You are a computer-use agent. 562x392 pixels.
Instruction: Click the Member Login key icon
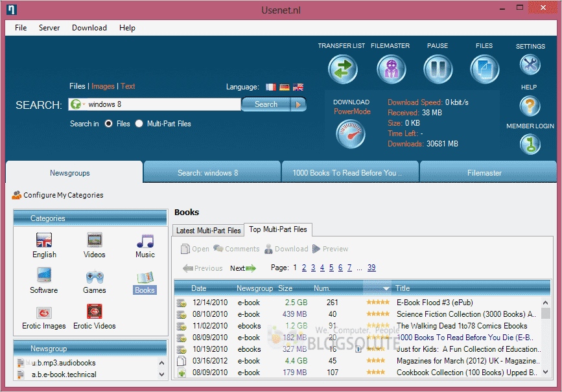point(530,144)
